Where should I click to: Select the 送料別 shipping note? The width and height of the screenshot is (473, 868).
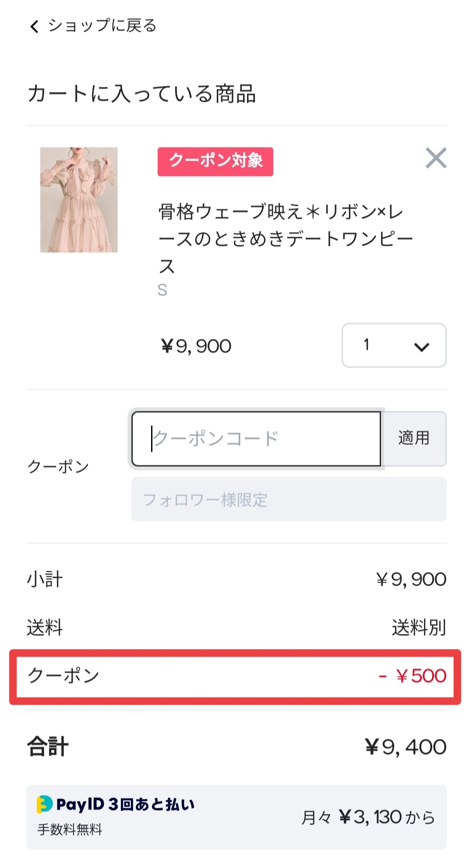[x=419, y=628]
